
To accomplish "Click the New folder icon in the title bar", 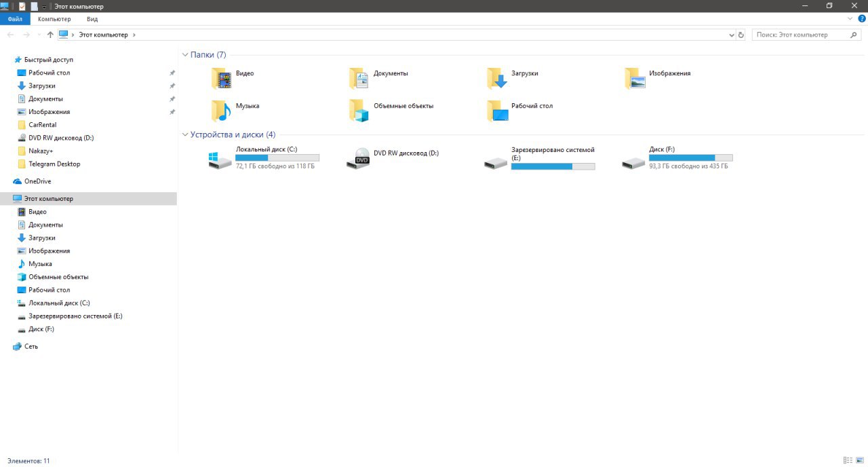I will [34, 6].
